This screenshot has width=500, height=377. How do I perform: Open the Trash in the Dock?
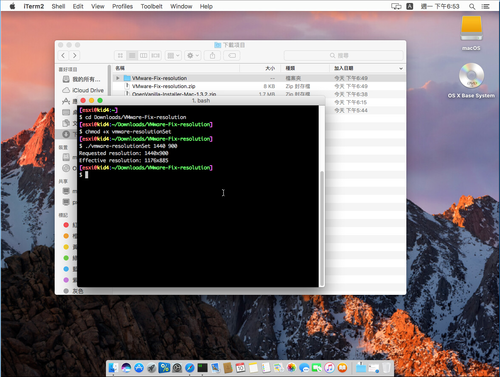[386, 368]
